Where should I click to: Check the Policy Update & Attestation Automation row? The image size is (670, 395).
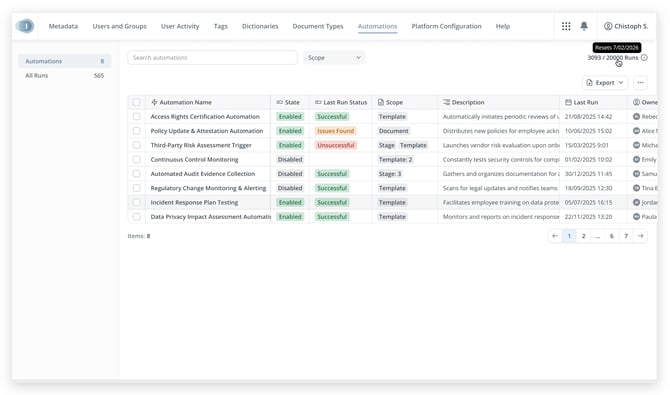point(136,131)
